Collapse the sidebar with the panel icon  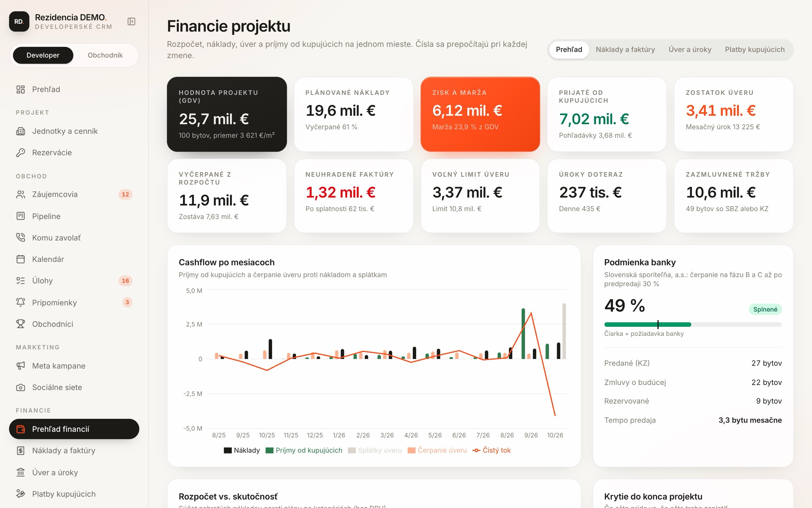point(131,22)
